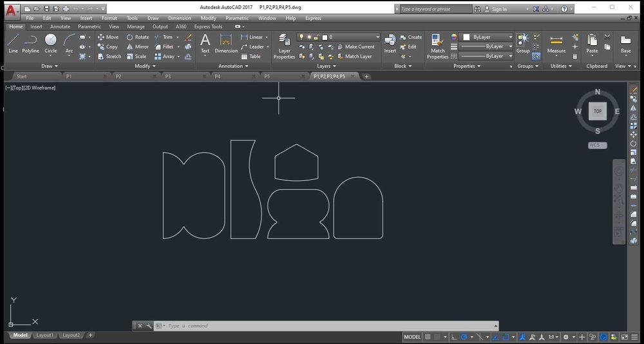
Task: Activate the Trim tool
Action: pyautogui.click(x=164, y=37)
